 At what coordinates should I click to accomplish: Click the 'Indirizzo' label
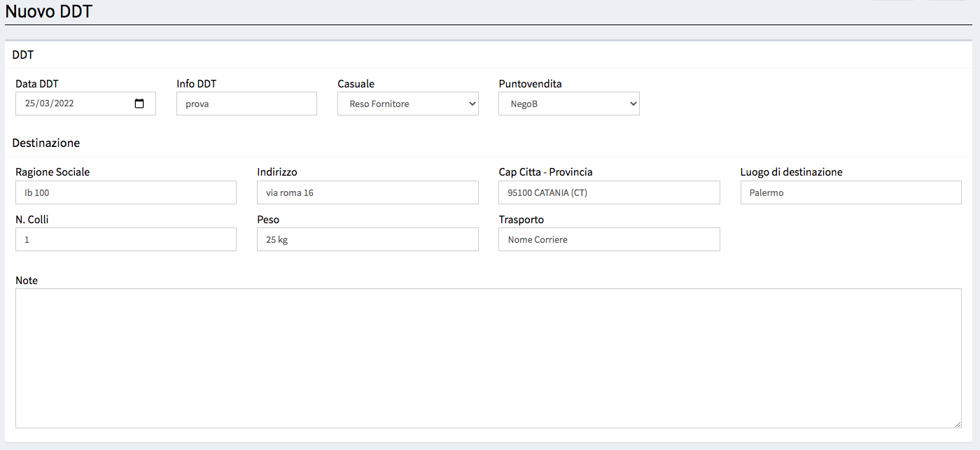[277, 172]
